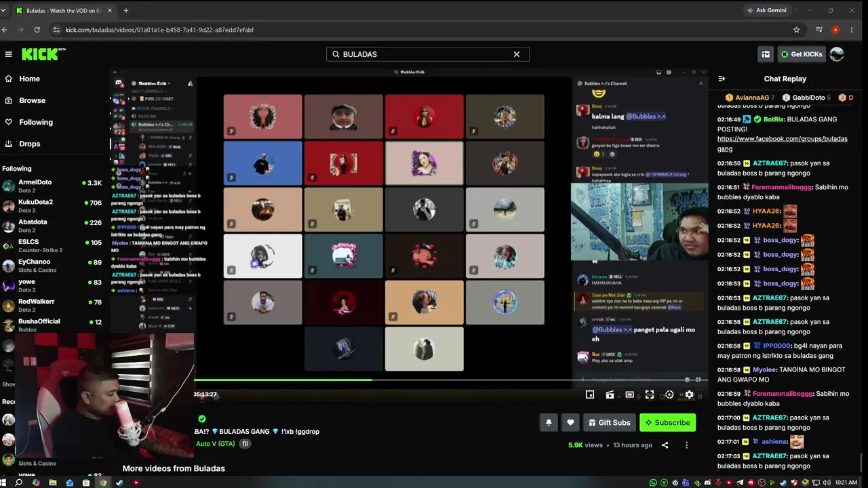868x488 pixels.
Task: Open RedWalkerr's channel in Following list
Action: tap(53, 305)
